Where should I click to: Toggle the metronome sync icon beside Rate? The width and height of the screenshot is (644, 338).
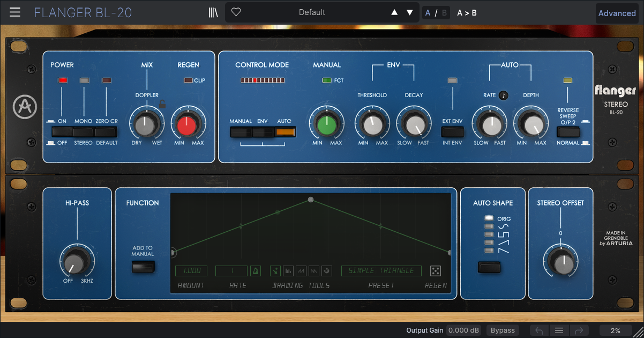(x=255, y=271)
